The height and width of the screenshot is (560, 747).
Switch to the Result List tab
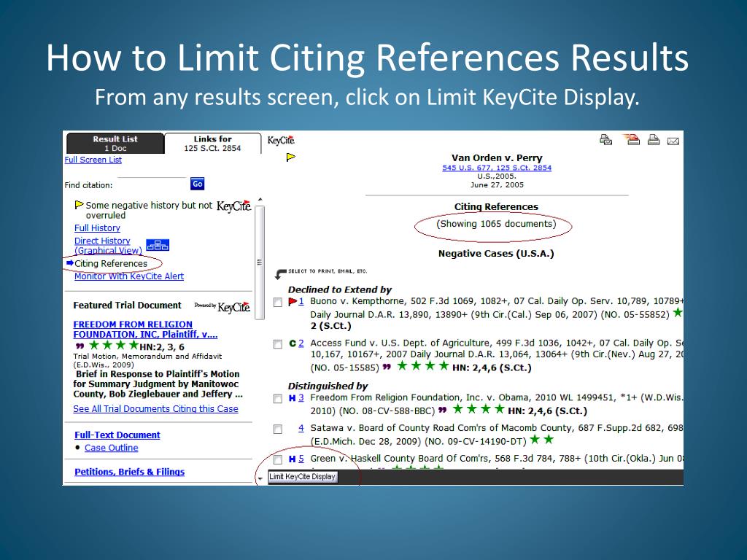click(115, 144)
